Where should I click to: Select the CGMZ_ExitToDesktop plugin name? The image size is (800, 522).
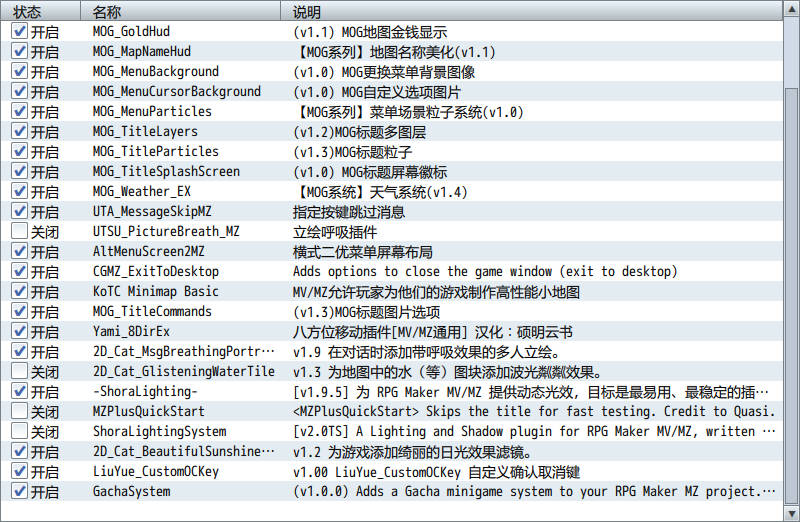[x=156, y=271]
